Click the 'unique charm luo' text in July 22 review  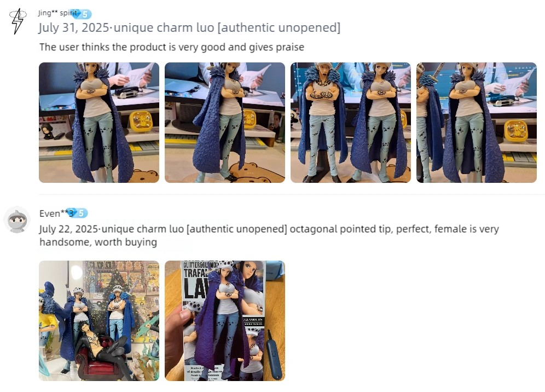(x=142, y=229)
